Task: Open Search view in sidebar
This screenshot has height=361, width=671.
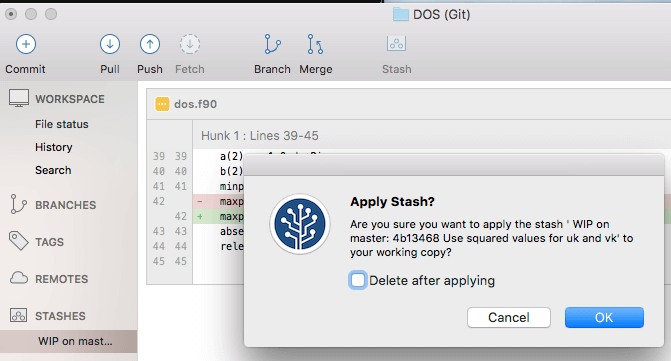Action: (x=53, y=170)
